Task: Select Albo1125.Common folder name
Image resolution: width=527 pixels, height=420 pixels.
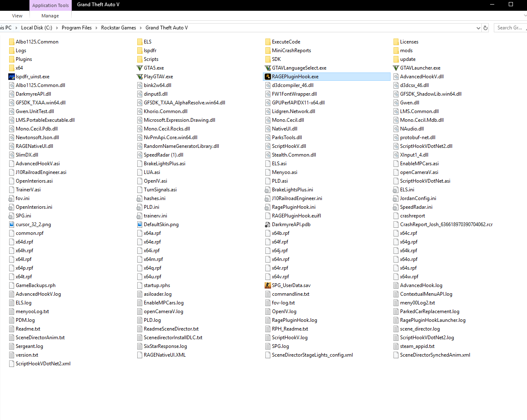Action: [37, 42]
